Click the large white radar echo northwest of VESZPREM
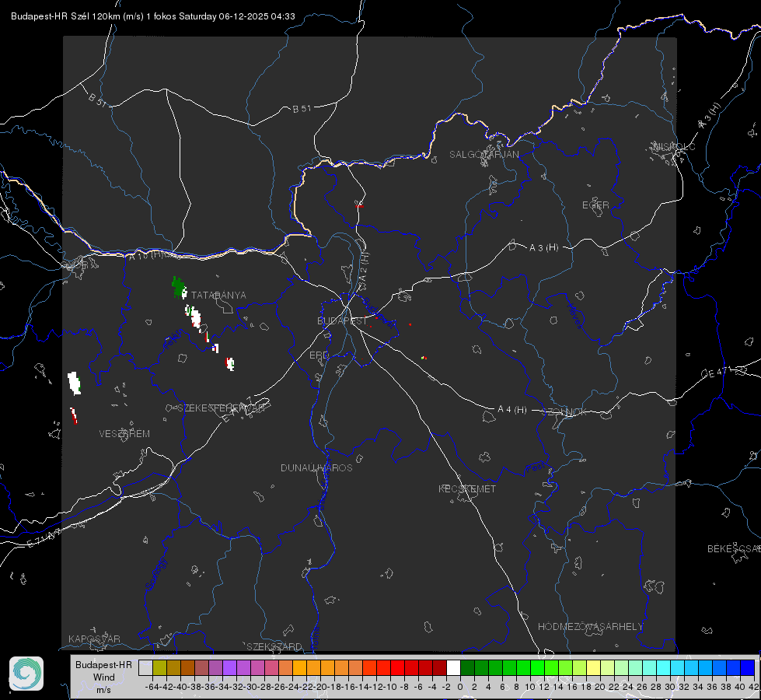 pyautogui.click(x=74, y=383)
